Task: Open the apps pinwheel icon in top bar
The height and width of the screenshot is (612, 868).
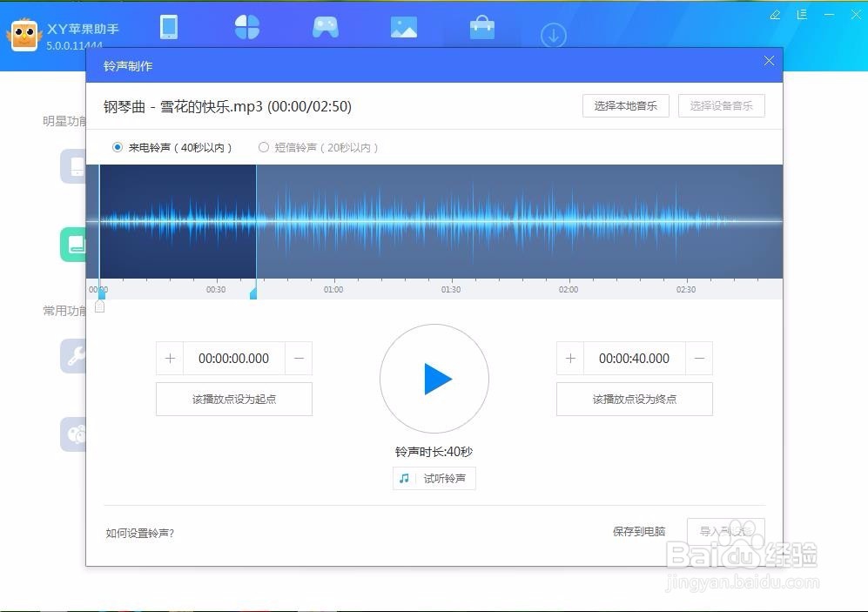Action: (247, 27)
